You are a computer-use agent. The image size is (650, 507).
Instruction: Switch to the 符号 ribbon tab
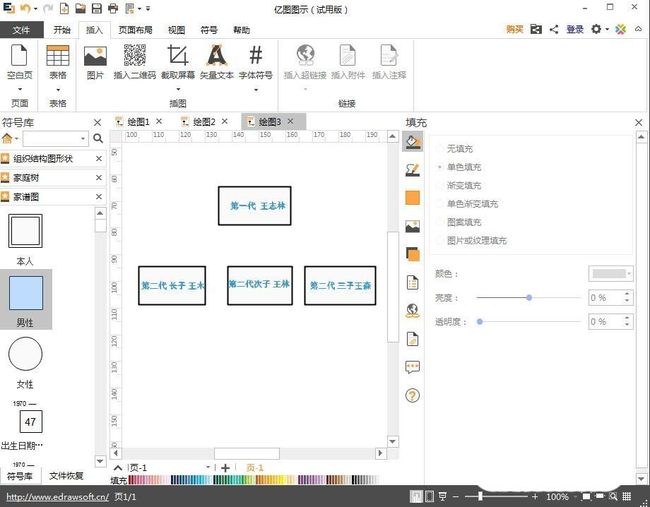[209, 30]
